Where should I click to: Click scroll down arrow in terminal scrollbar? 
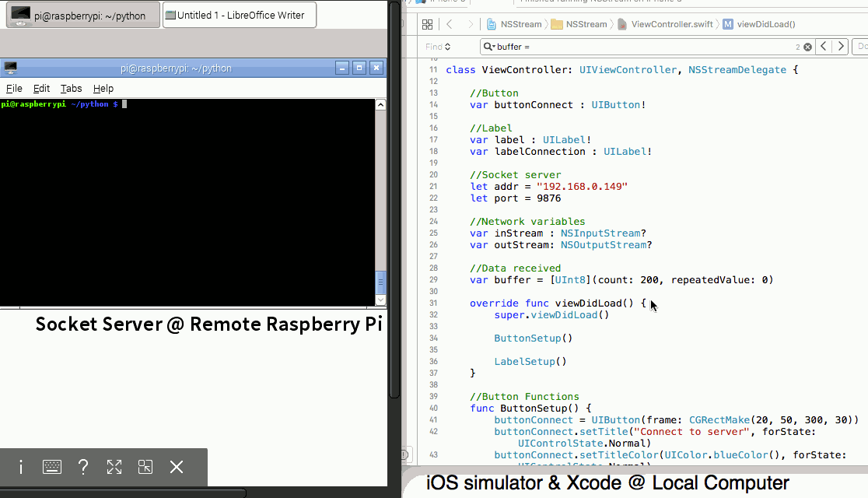point(380,300)
